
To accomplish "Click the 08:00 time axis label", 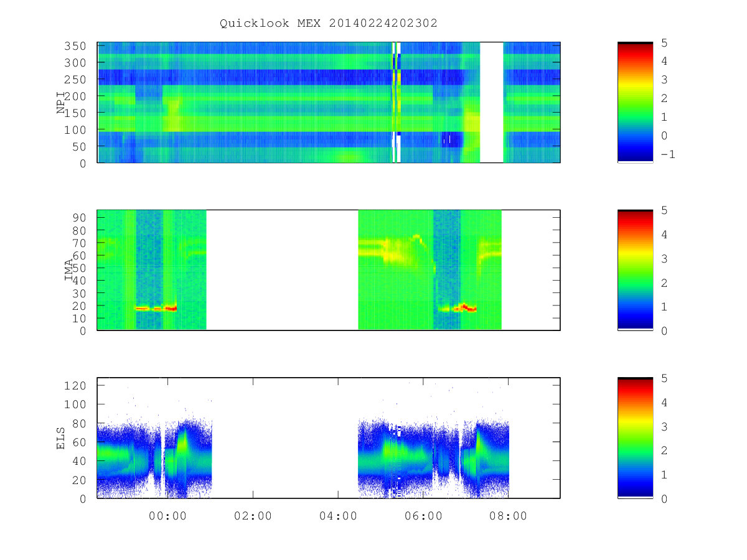I will (509, 516).
